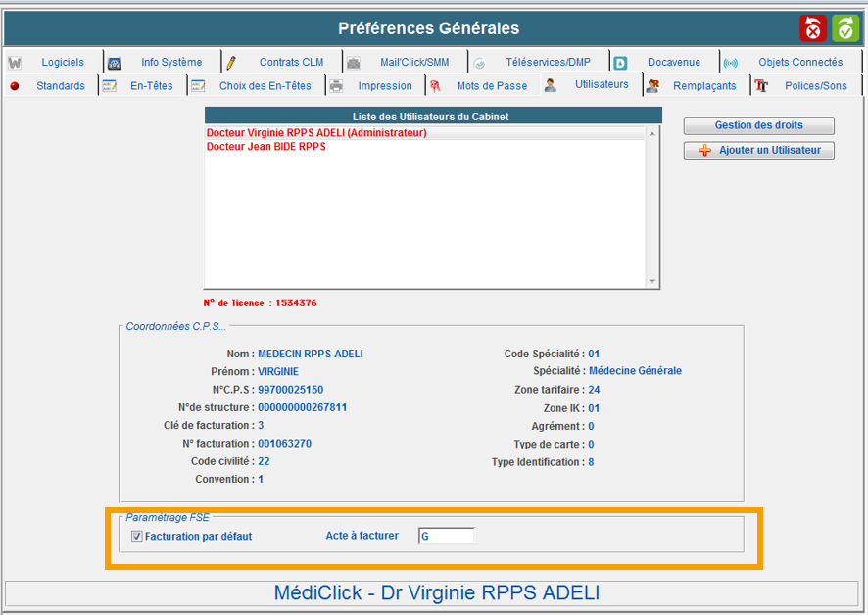Toggle the Facturation par défaut checkbox
Viewport: 868px width, 615px height.
[x=137, y=536]
